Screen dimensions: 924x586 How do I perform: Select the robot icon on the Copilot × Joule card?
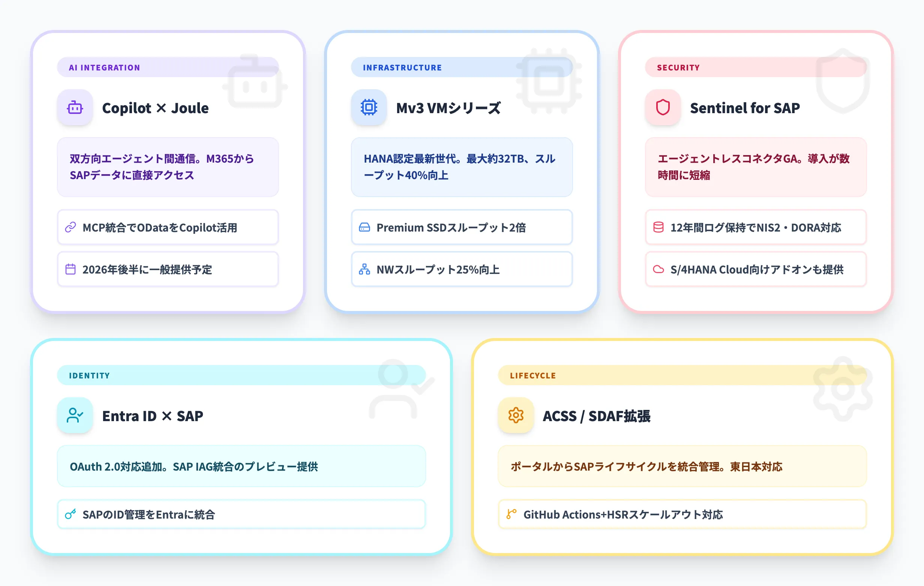click(x=75, y=108)
